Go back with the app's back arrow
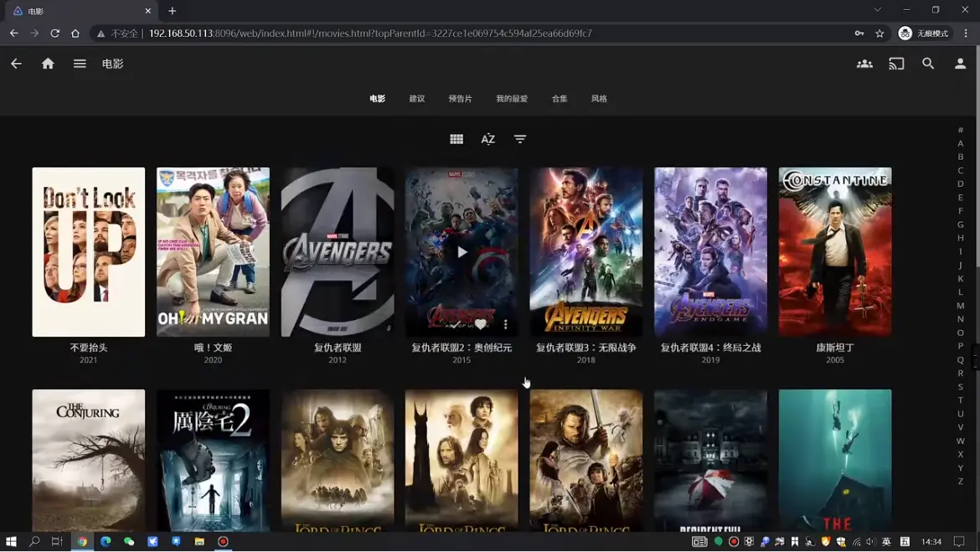The width and height of the screenshot is (980, 552). (16, 64)
